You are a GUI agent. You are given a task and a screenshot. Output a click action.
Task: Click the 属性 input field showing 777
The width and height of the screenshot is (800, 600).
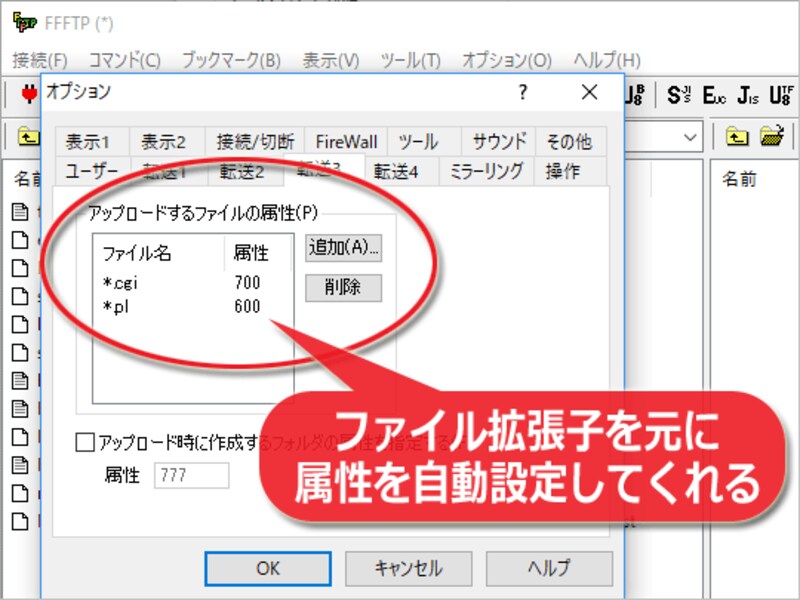tap(192, 476)
